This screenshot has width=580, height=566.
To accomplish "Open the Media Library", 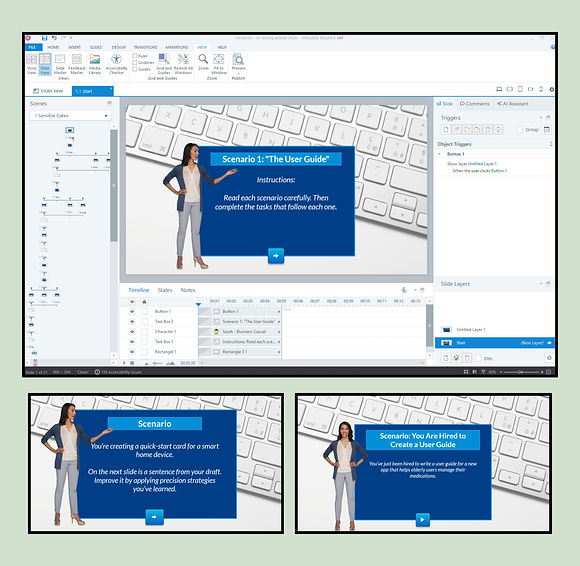I will [95, 64].
